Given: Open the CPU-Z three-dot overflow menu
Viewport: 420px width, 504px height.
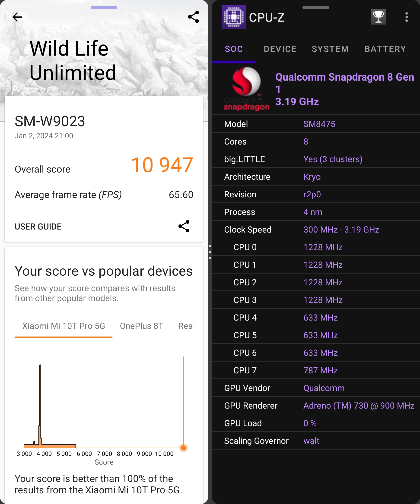Looking at the screenshot, I should click(x=406, y=17).
